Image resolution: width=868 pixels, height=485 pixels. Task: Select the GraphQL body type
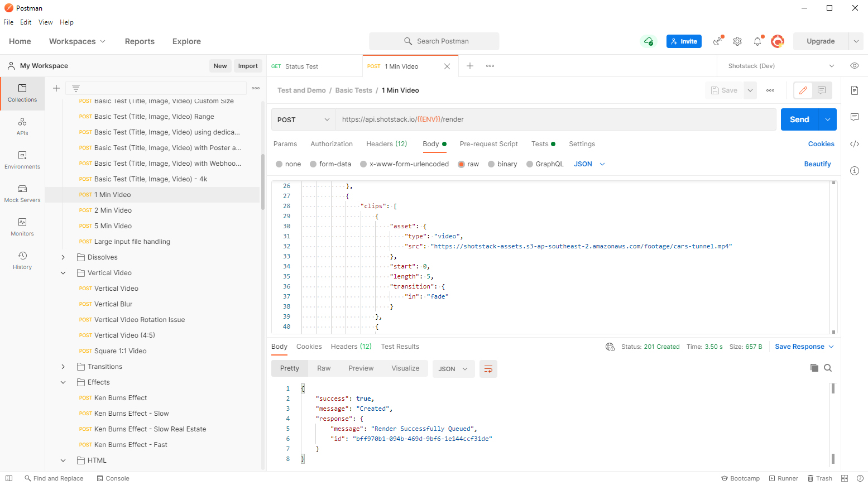(545, 164)
